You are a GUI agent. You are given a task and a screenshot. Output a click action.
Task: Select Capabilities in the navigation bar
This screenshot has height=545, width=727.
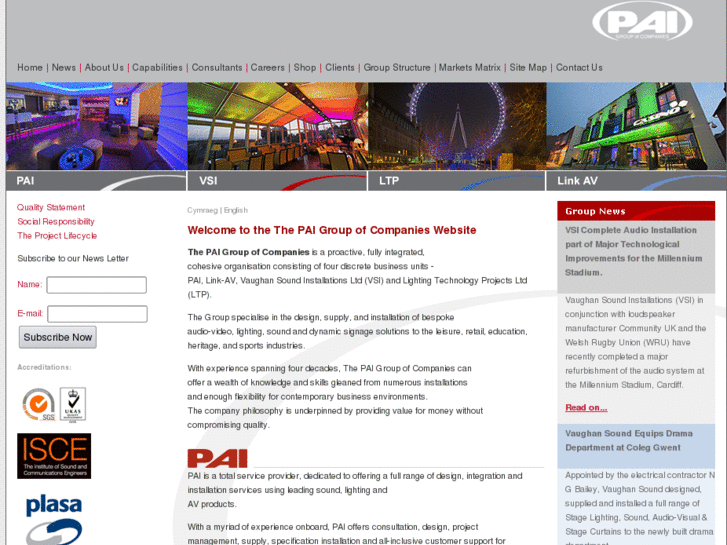click(157, 68)
